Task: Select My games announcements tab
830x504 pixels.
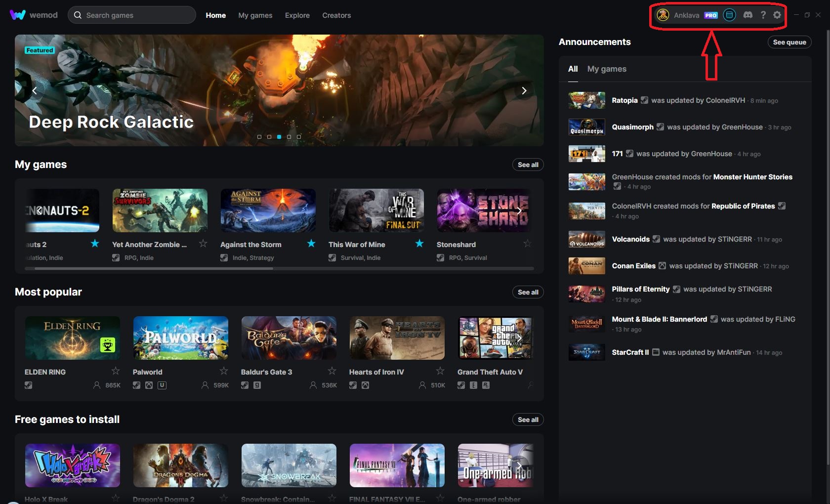Action: pos(607,69)
